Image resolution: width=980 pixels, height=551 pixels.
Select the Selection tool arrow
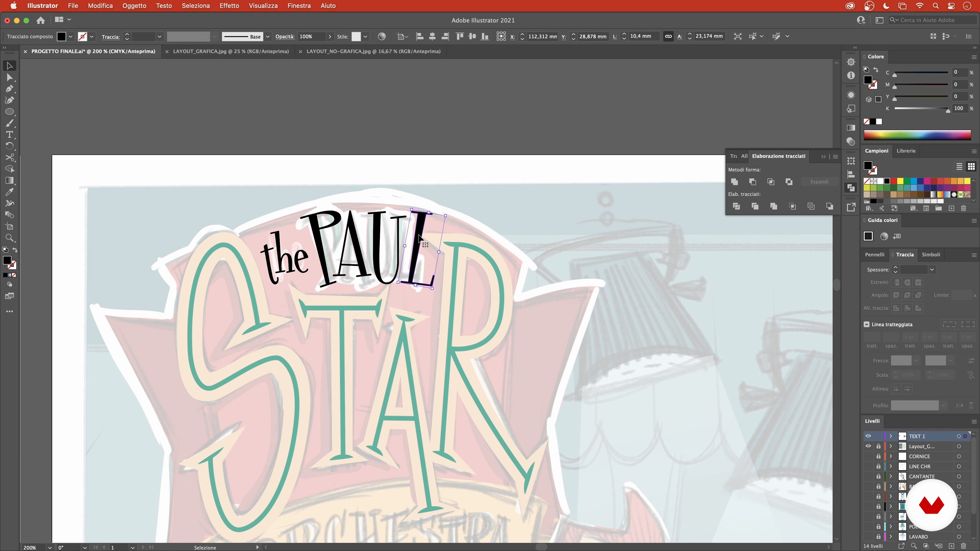(9, 66)
